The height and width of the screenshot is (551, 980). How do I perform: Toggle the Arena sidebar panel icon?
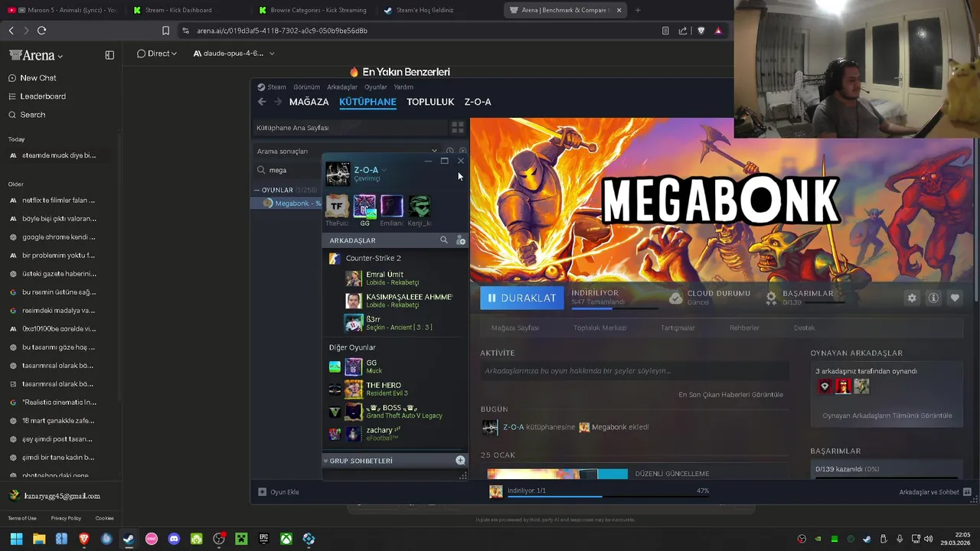(x=109, y=55)
